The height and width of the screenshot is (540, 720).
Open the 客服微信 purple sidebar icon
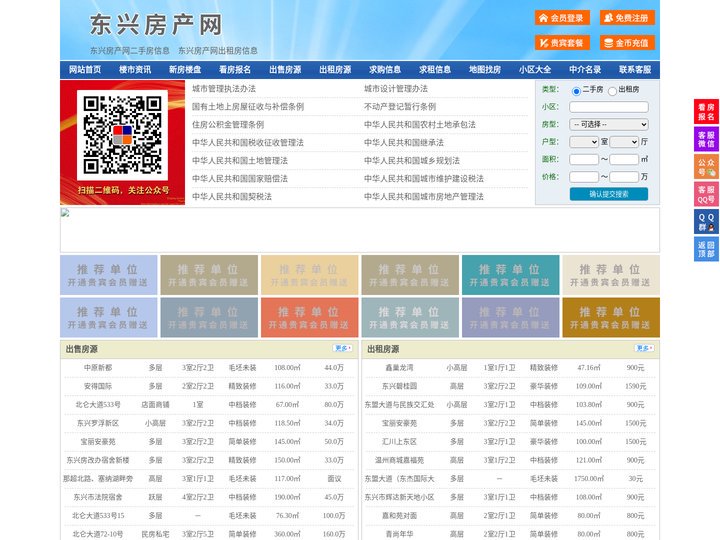[706, 139]
